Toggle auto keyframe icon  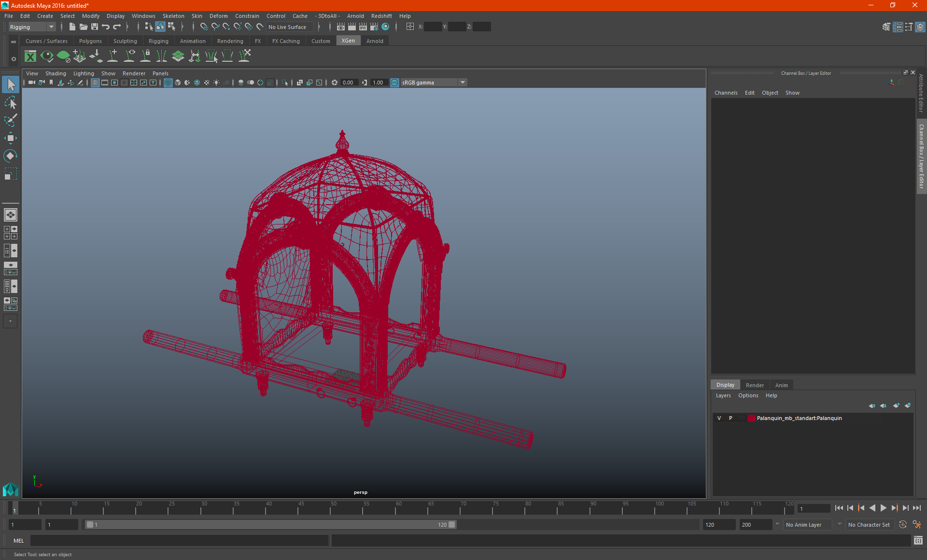[x=903, y=525]
